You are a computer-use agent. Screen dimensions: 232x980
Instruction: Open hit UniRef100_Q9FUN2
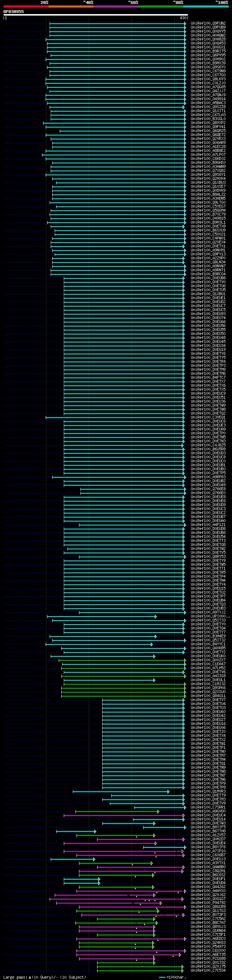coord(208,23)
